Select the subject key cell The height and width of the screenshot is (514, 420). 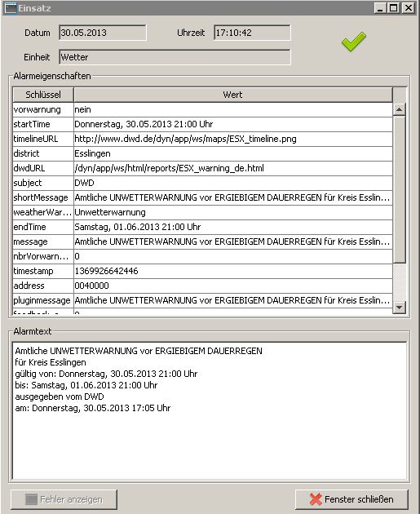[43, 183]
